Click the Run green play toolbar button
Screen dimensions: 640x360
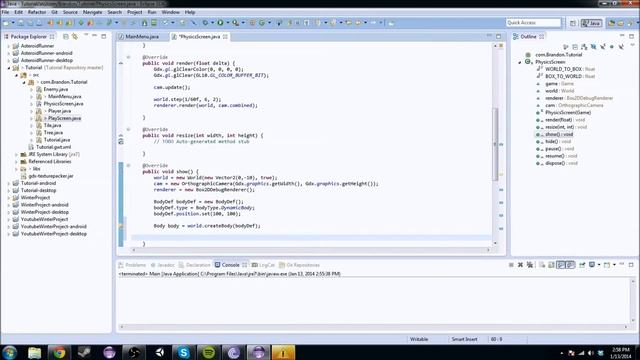[x=220, y=23]
